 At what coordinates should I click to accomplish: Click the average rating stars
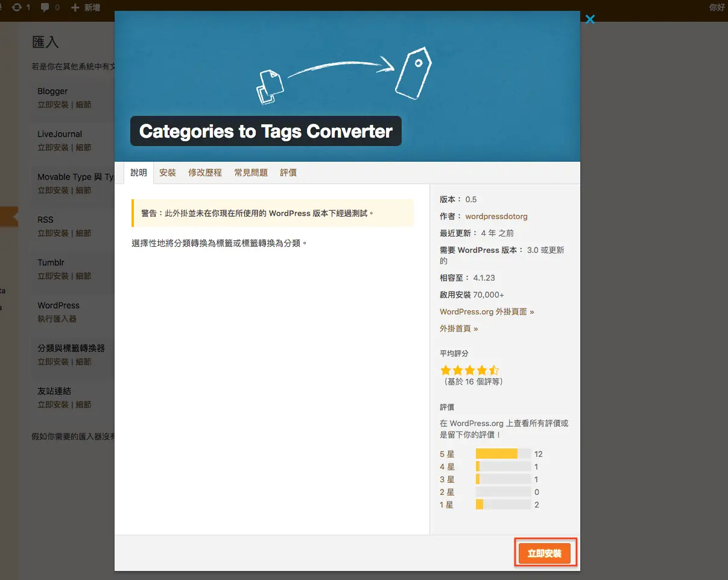click(470, 370)
